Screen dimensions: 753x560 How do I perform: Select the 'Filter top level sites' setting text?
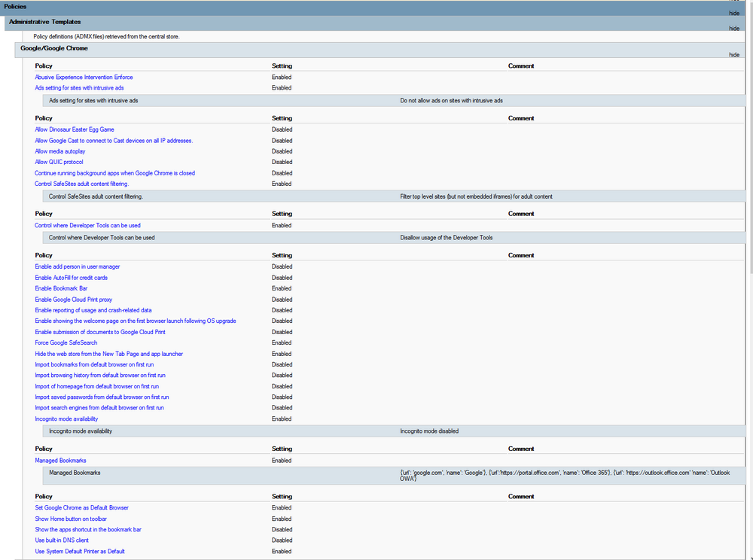point(476,196)
